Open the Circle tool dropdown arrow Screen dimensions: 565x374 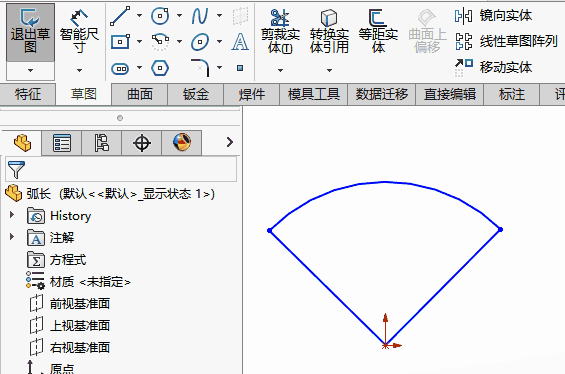179,15
